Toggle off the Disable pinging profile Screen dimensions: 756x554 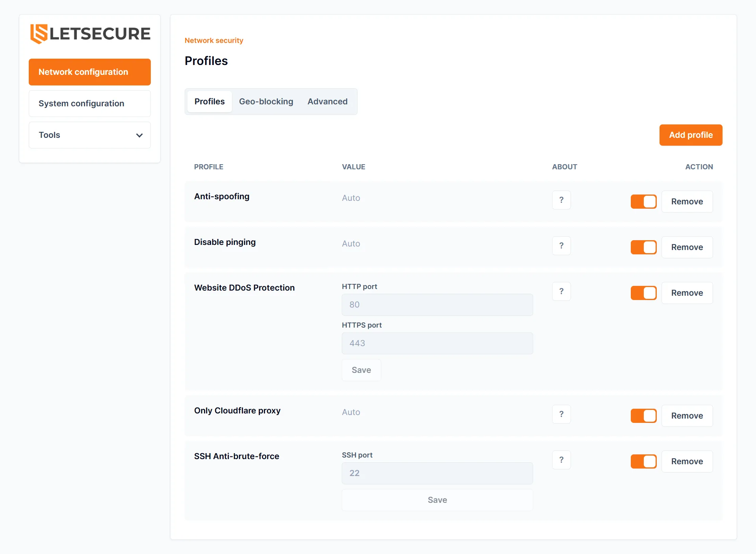[x=644, y=247]
